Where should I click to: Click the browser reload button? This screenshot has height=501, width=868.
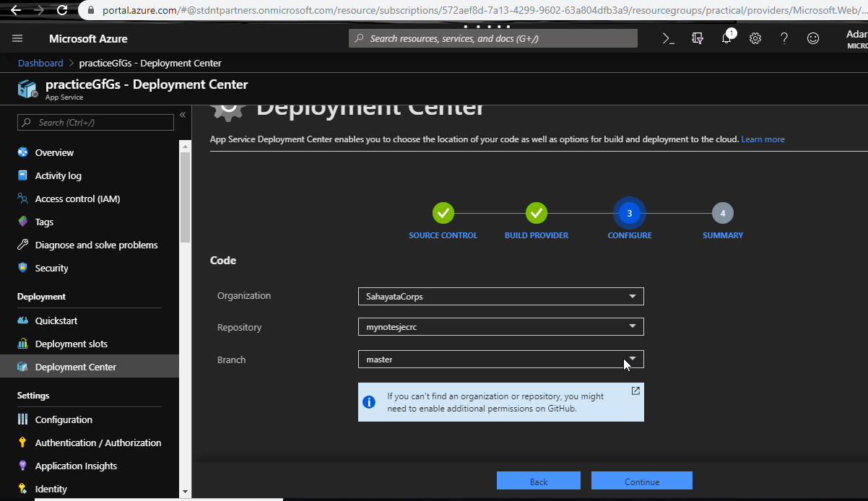62,10
